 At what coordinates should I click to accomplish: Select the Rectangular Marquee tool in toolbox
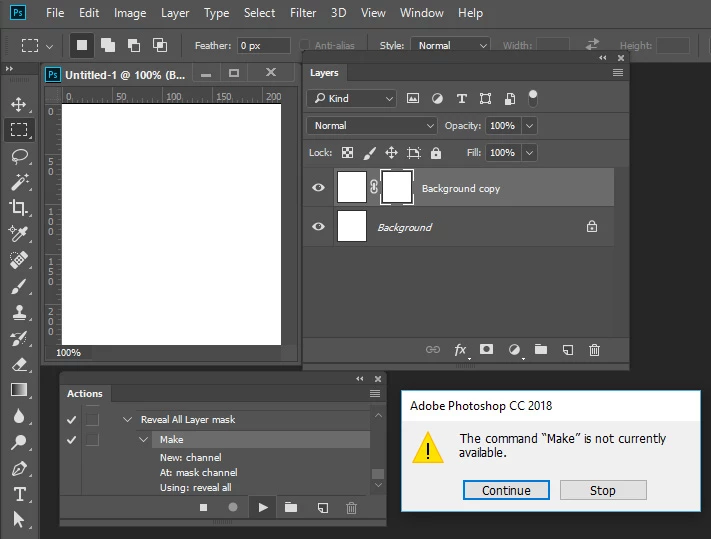(x=19, y=130)
